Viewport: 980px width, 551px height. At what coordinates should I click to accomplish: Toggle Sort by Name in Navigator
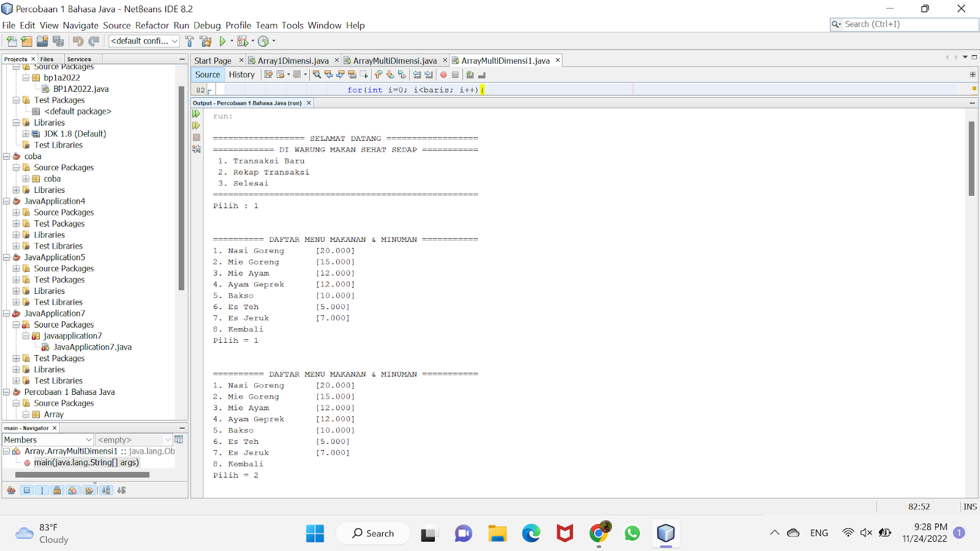pos(106,490)
